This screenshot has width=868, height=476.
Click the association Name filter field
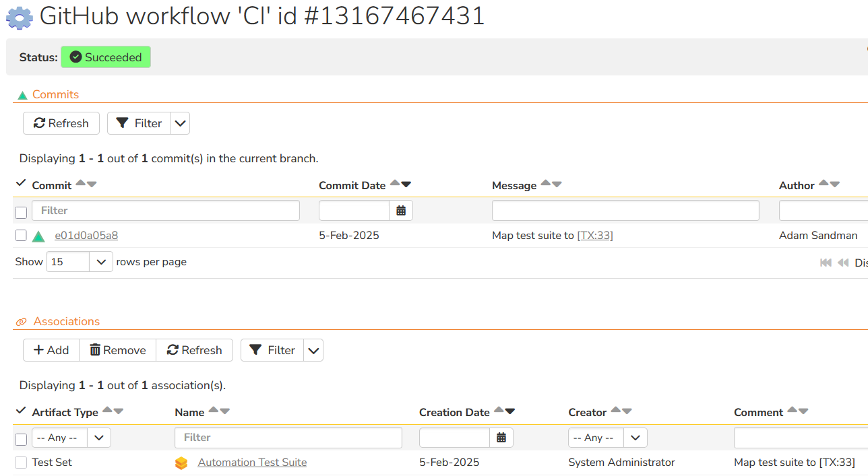[x=288, y=438]
